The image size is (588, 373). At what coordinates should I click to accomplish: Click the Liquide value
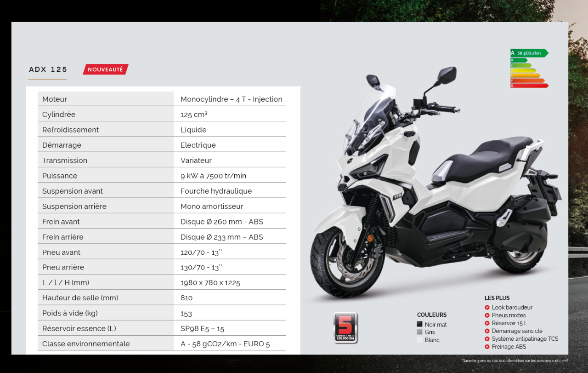tap(193, 130)
